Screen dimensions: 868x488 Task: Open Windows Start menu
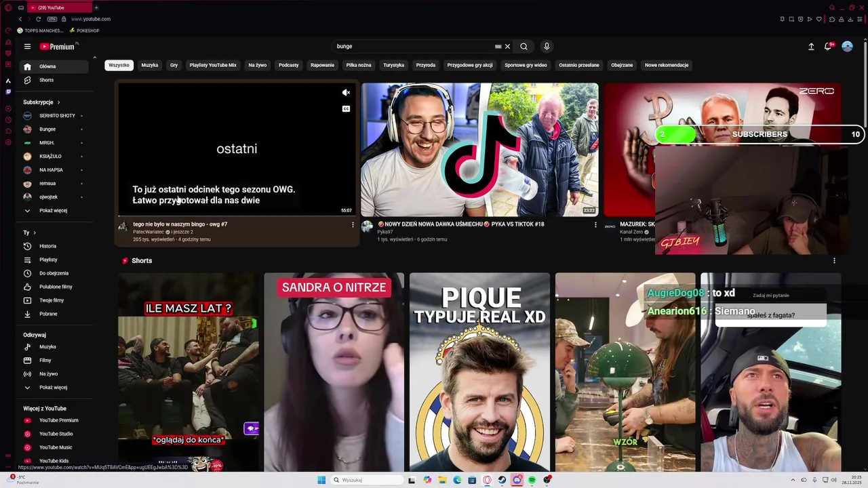(321, 480)
